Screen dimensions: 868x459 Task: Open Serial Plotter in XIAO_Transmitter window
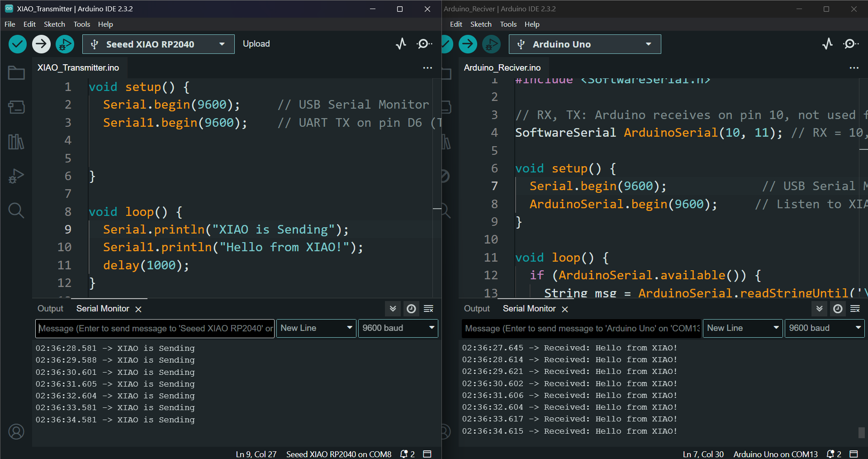(401, 44)
